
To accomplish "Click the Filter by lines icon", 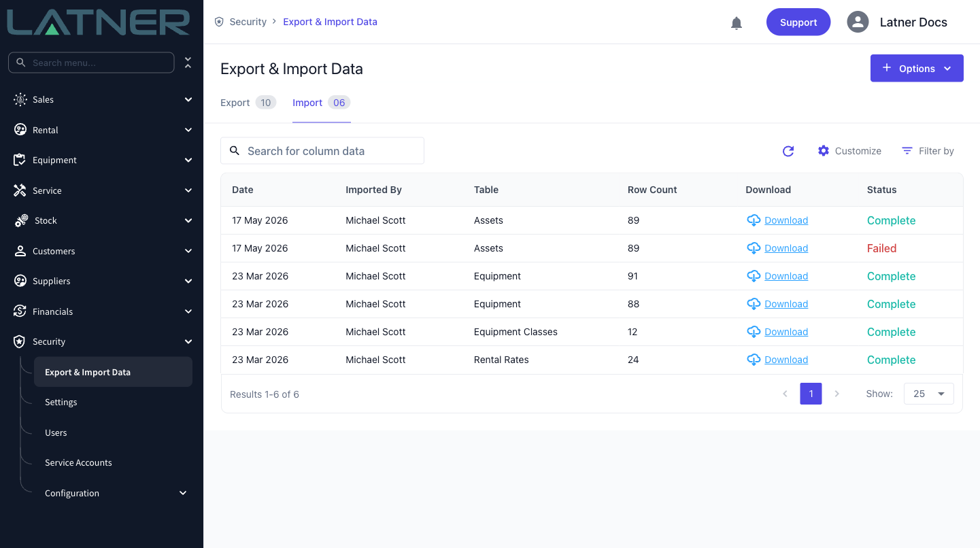I will (907, 151).
